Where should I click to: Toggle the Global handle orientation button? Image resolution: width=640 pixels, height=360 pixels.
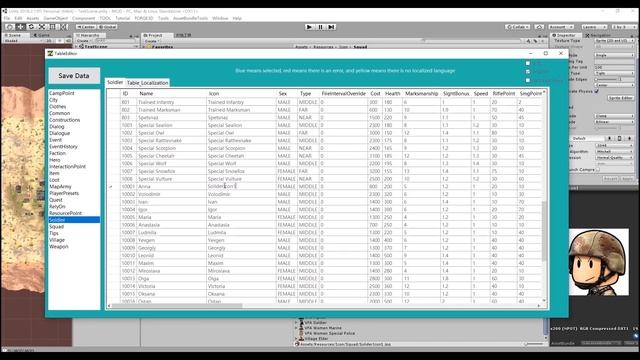[107, 27]
